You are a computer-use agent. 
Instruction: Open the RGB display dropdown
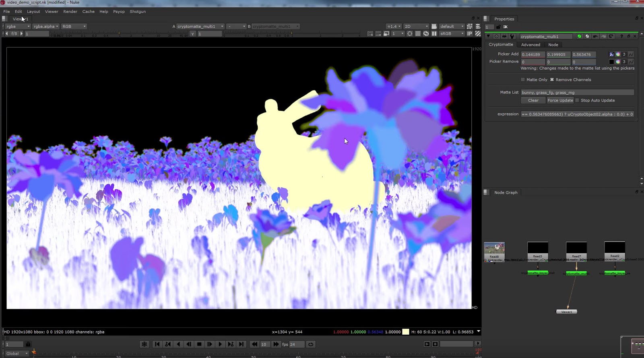[x=74, y=26]
